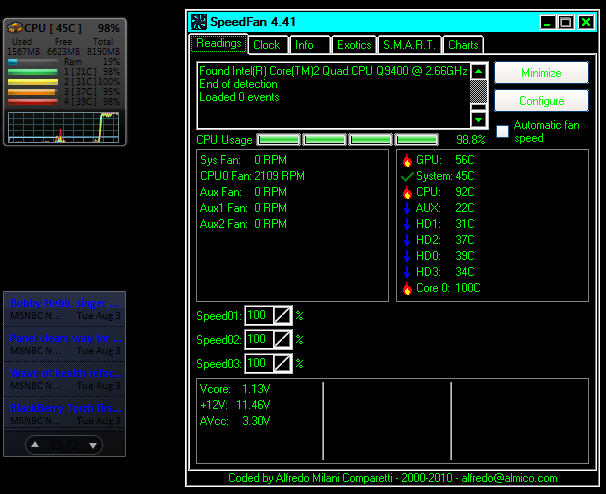Click the Configure button
Image resolution: width=606 pixels, height=494 pixels.
pyautogui.click(x=541, y=101)
